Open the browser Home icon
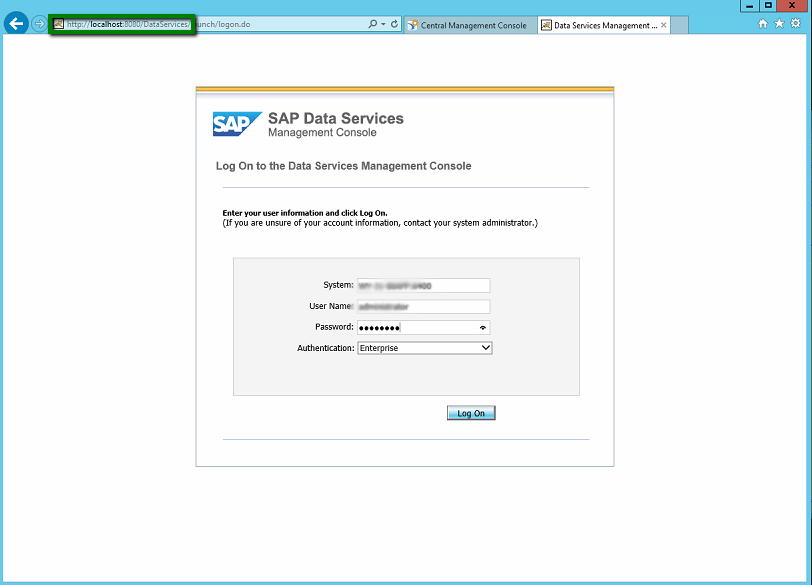The width and height of the screenshot is (812, 585). click(x=763, y=24)
